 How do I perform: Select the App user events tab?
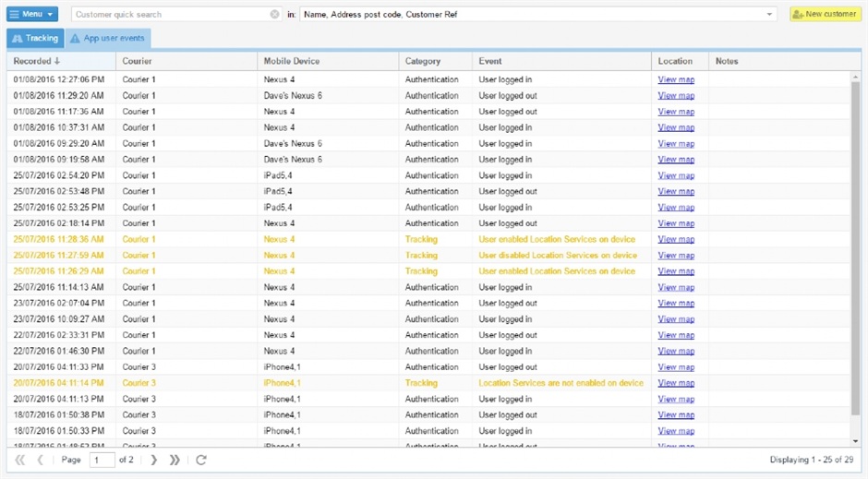(x=108, y=39)
